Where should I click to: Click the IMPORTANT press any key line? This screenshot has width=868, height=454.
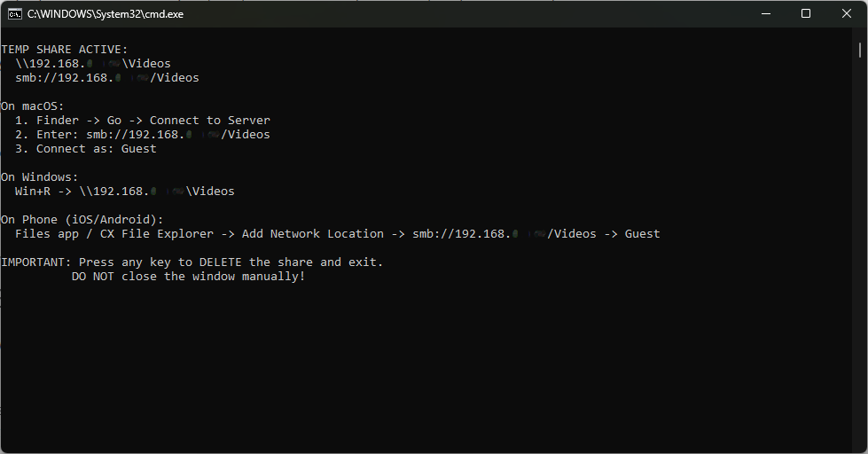click(x=192, y=262)
